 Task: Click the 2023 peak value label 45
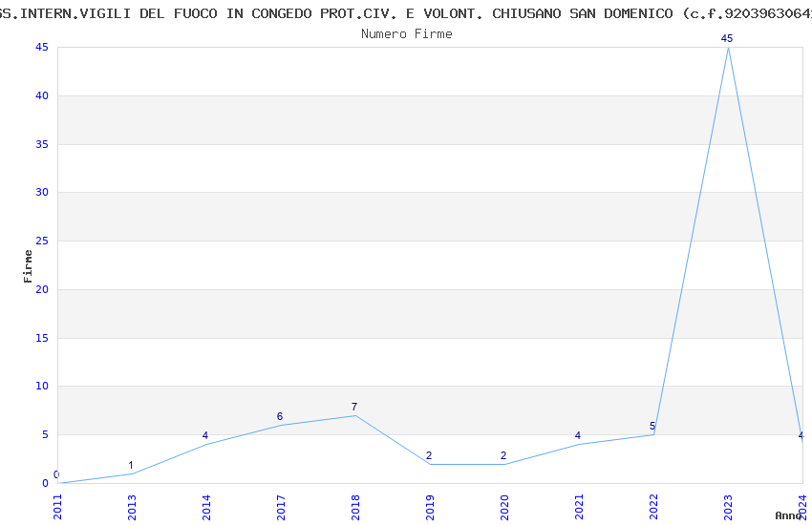727,38
